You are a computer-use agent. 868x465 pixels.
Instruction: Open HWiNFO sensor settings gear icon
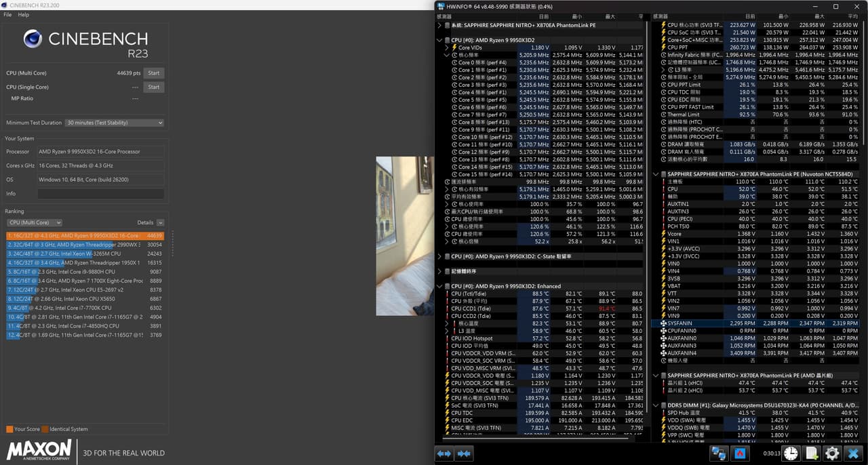point(832,453)
